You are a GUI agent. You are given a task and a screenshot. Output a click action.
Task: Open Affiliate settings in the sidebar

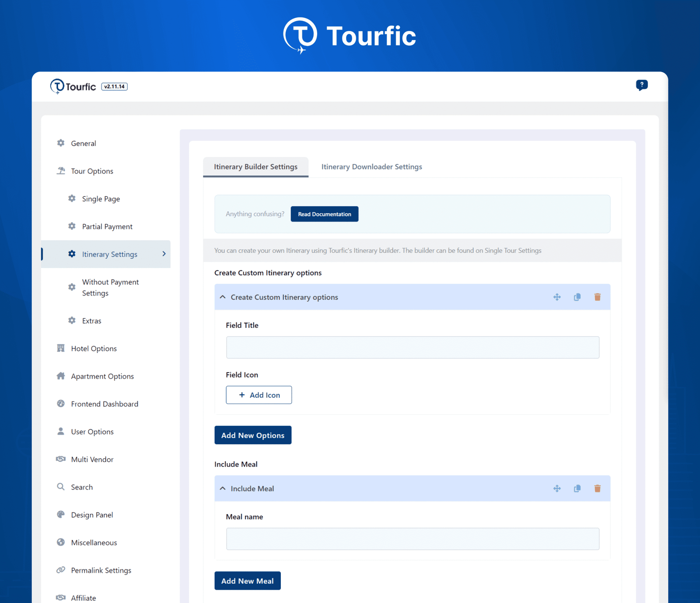coord(84,598)
